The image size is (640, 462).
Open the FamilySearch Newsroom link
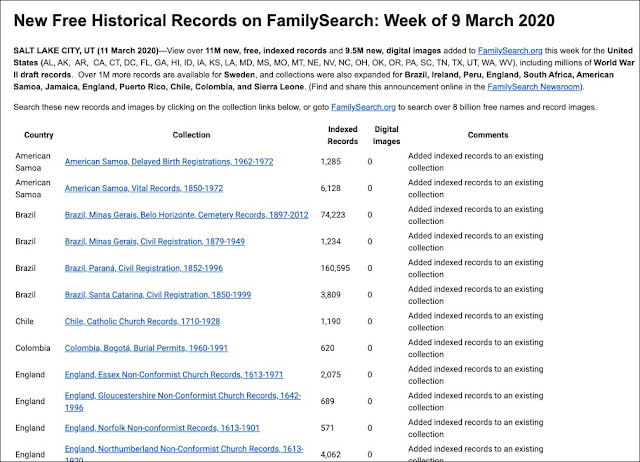tap(534, 87)
